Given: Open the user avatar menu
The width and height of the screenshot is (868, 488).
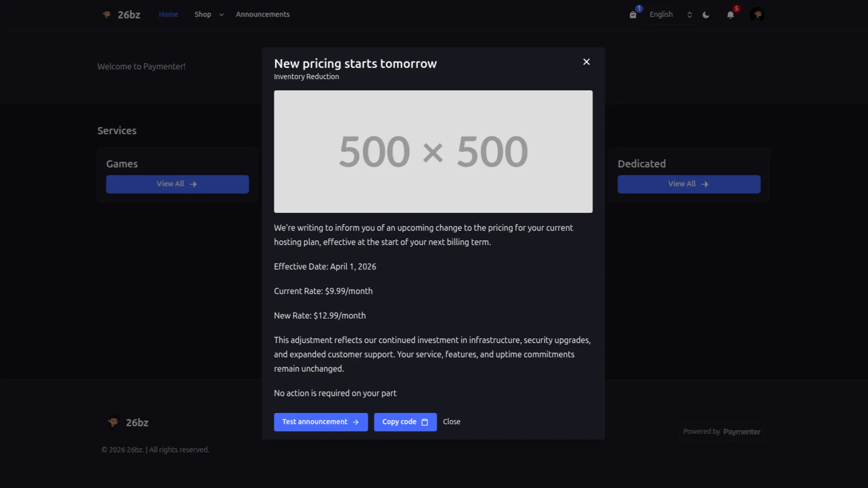Looking at the screenshot, I should click(x=757, y=15).
